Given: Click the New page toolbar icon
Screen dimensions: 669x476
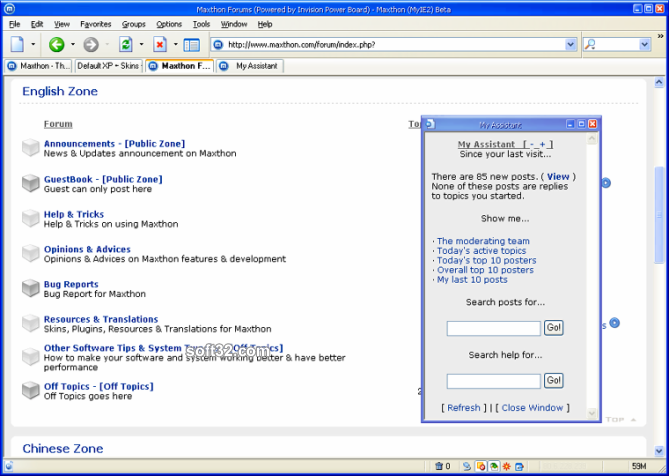Looking at the screenshot, I should (x=17, y=44).
